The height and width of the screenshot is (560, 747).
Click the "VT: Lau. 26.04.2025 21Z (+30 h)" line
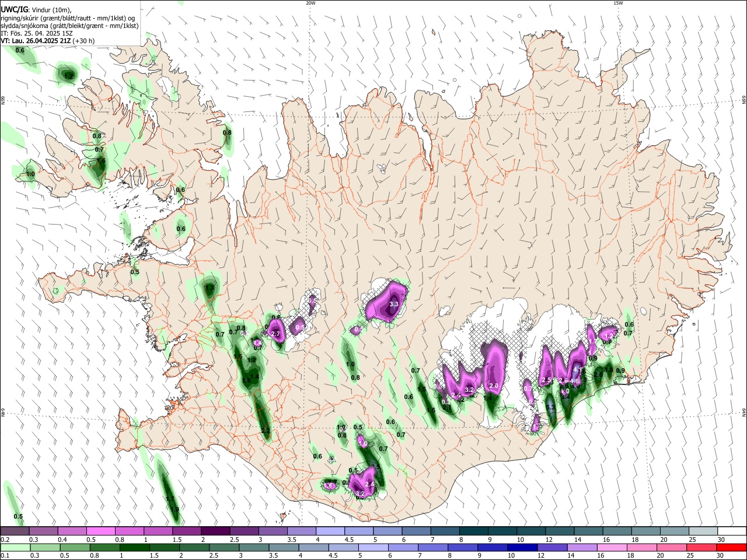[x=48, y=41]
